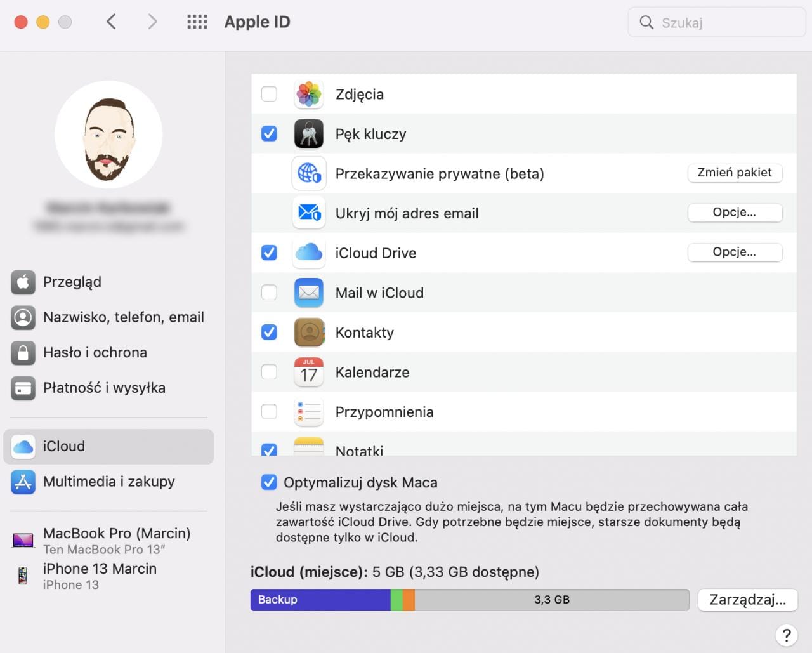Open Opcje for Ukryj mój adres email

(x=734, y=212)
